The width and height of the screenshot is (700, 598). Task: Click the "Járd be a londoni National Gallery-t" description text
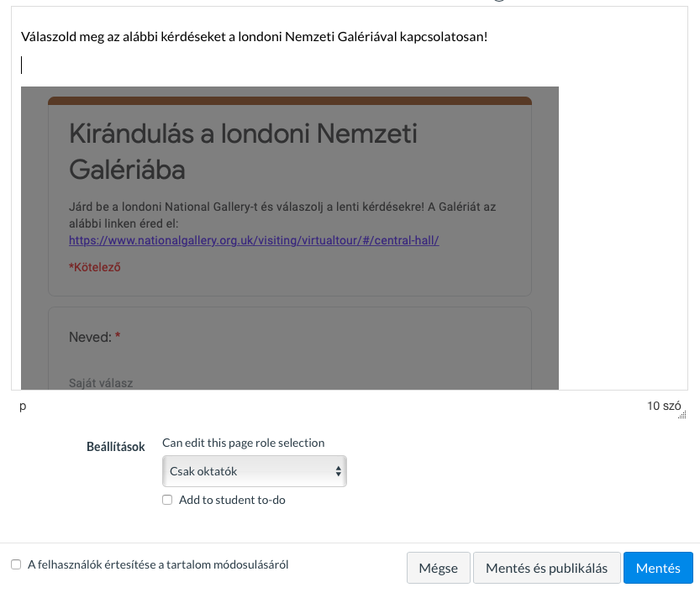tap(282, 215)
